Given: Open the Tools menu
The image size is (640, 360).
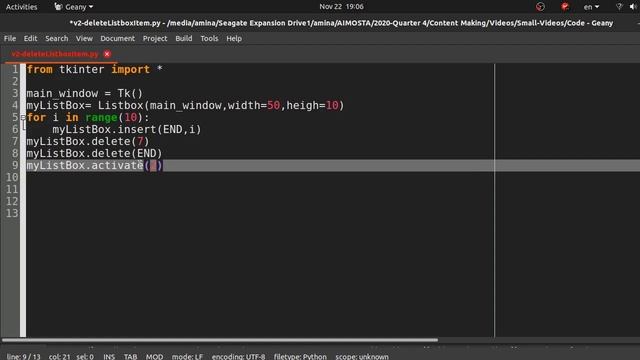Looking at the screenshot, I should 209,38.
